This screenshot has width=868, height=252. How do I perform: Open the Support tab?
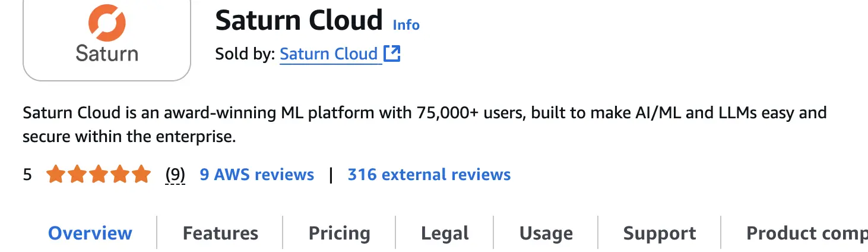coord(659,233)
